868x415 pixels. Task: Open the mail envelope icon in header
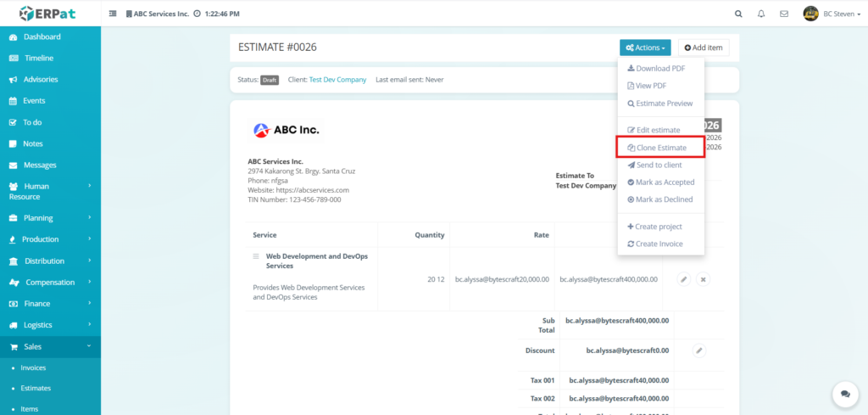[x=784, y=14]
